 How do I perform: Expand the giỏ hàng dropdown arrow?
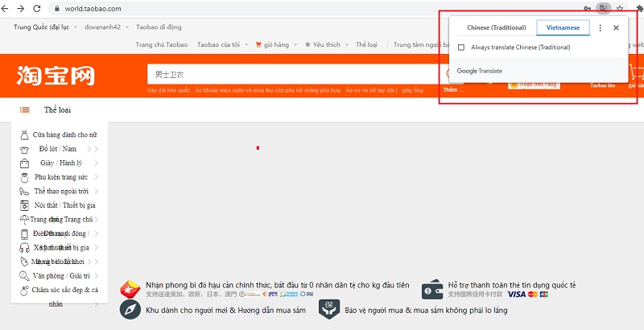tap(295, 45)
